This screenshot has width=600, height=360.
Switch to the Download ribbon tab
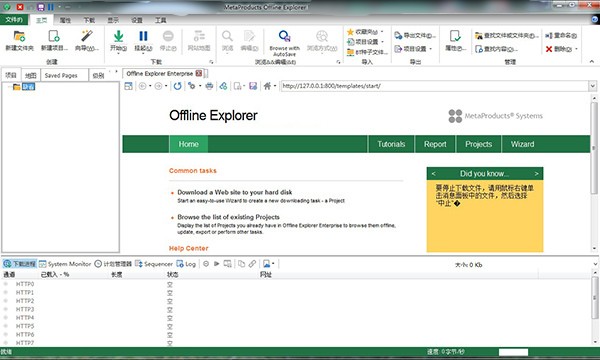(89, 20)
